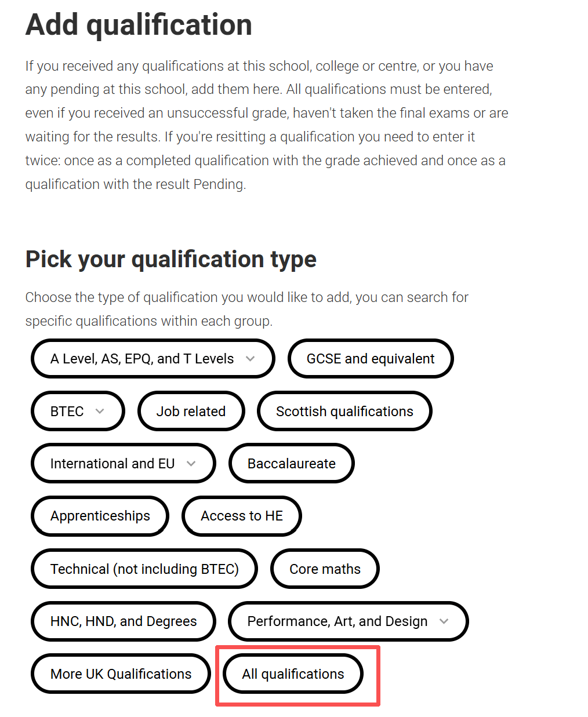The height and width of the screenshot is (717, 588).
Task: Pick the Core maths button
Action: (x=325, y=569)
